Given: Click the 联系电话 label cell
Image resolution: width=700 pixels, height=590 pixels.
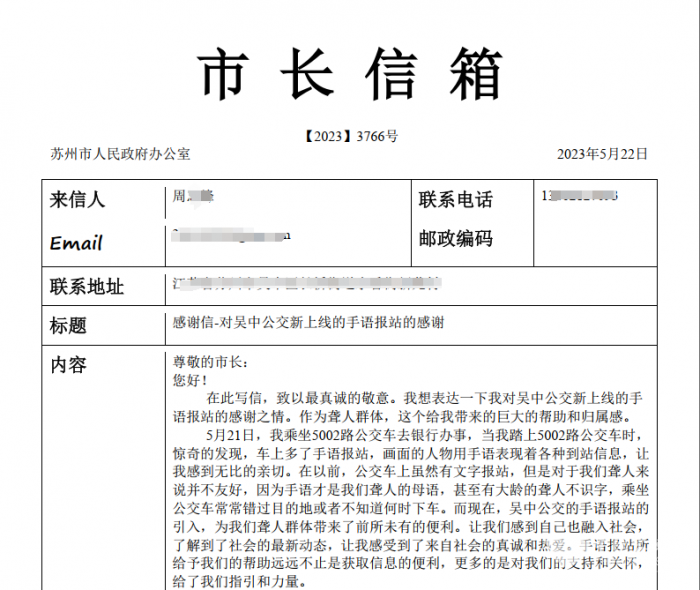Looking at the screenshot, I should pyautogui.click(x=455, y=199).
